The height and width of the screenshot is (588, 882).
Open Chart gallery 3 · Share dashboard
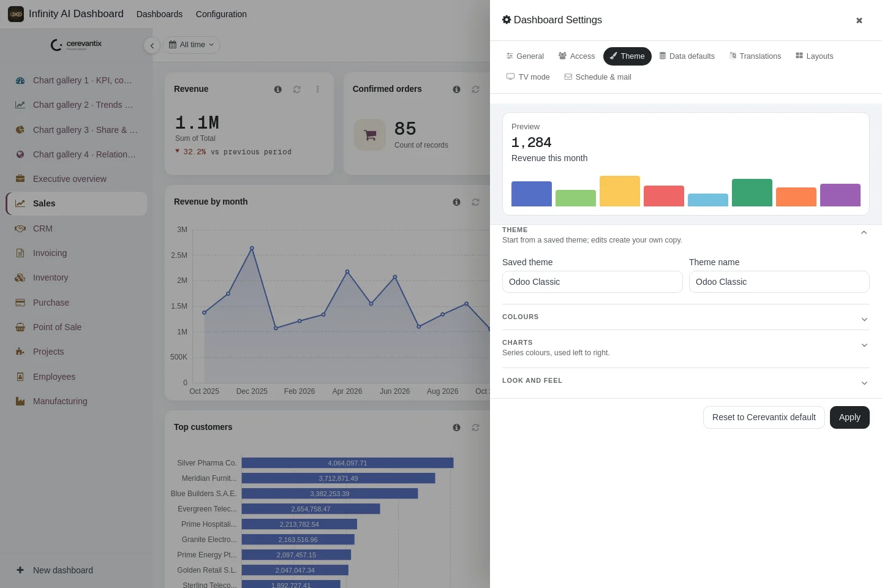coord(77,130)
